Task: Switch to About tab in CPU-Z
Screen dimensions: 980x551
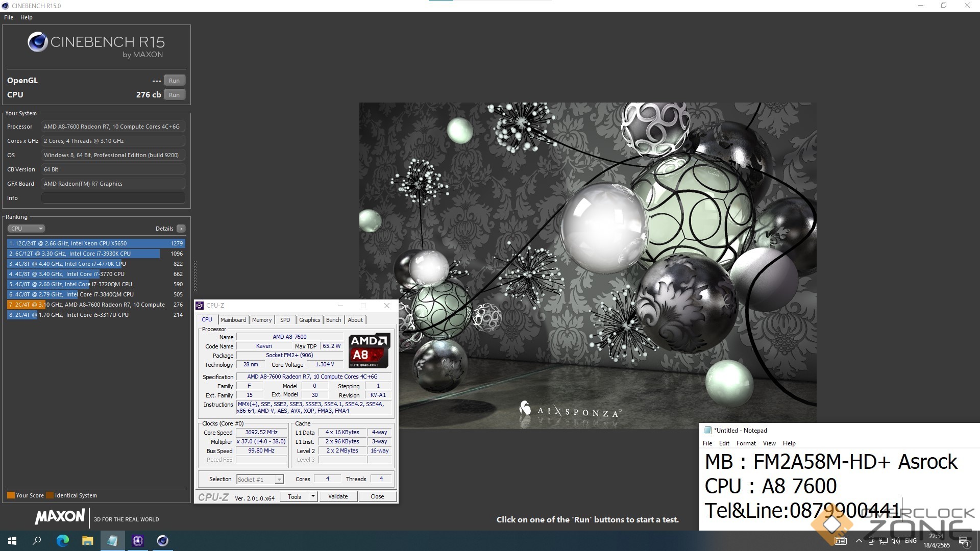Action: tap(355, 320)
